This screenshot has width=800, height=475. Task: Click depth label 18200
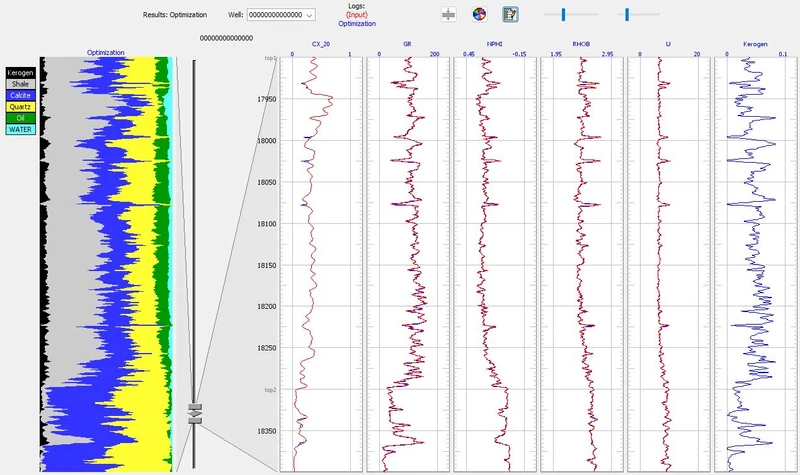266,307
